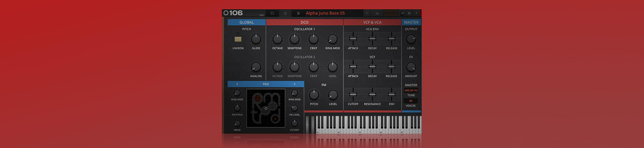
Task: Select the DCO section header
Action: 305,22
